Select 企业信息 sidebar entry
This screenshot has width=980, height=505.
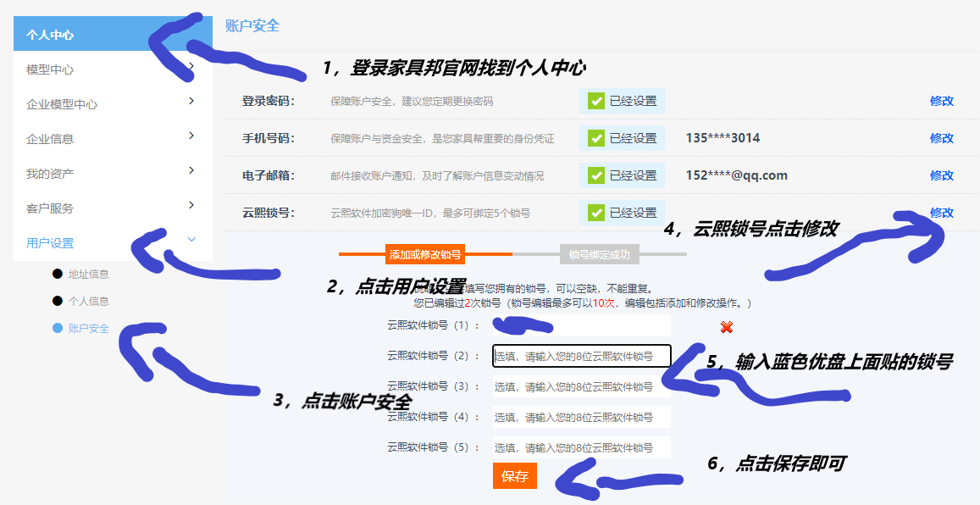(49, 139)
